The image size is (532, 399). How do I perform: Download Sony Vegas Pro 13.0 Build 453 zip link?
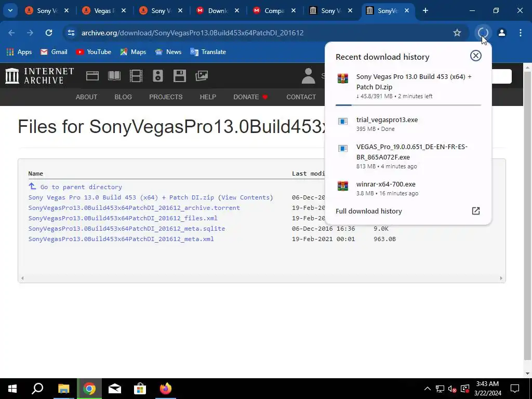[x=121, y=197]
